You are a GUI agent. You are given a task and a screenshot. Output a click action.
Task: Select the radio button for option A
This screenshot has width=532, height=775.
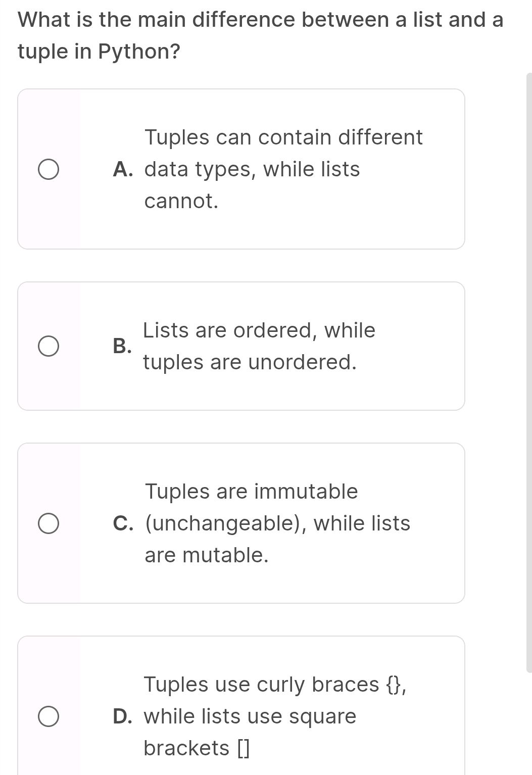(48, 170)
